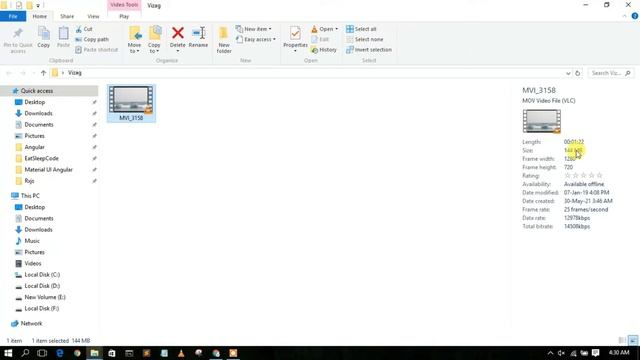The height and width of the screenshot is (360, 640).
Task: Click the back navigation arrow
Action: pyautogui.click(x=9, y=73)
